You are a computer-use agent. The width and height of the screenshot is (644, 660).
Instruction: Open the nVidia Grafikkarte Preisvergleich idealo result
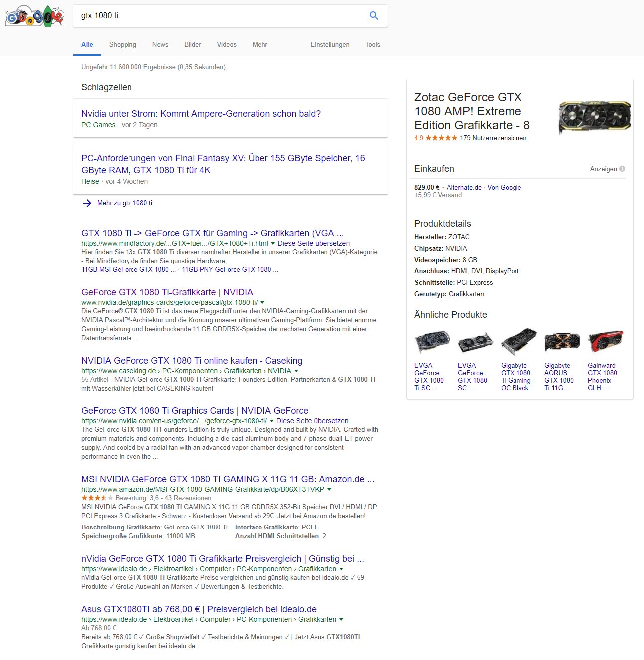[223, 559]
